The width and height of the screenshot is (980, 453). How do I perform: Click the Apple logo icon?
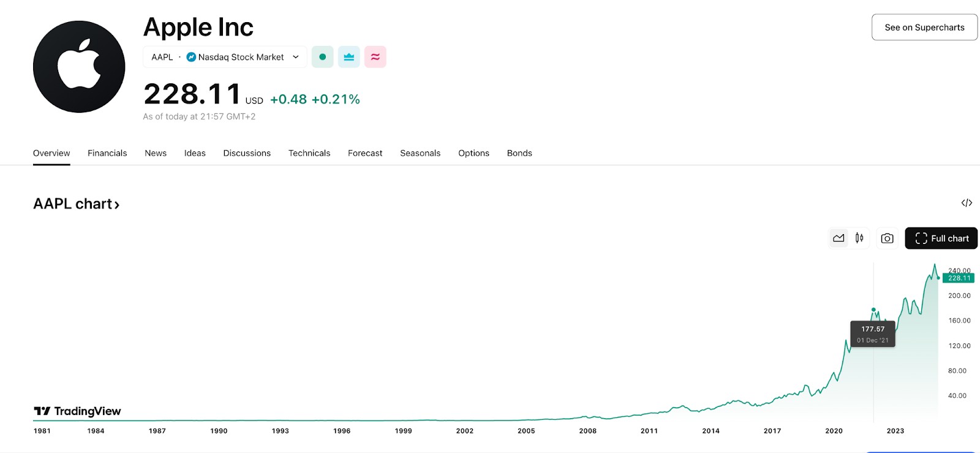pos(79,66)
